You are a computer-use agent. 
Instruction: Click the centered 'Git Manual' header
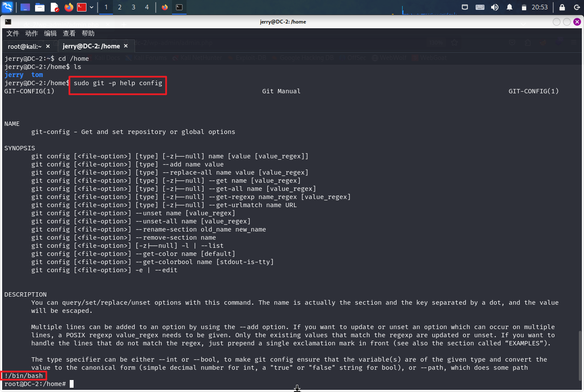281,91
